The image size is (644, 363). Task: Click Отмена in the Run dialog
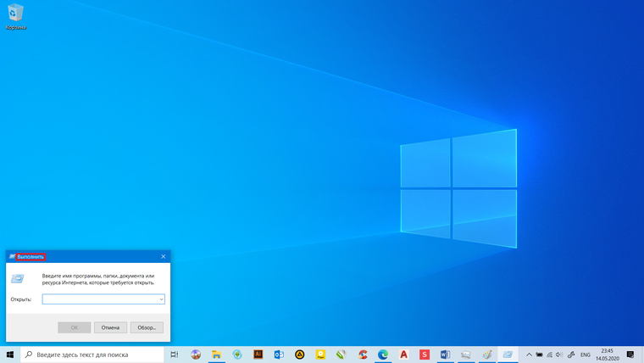(110, 327)
